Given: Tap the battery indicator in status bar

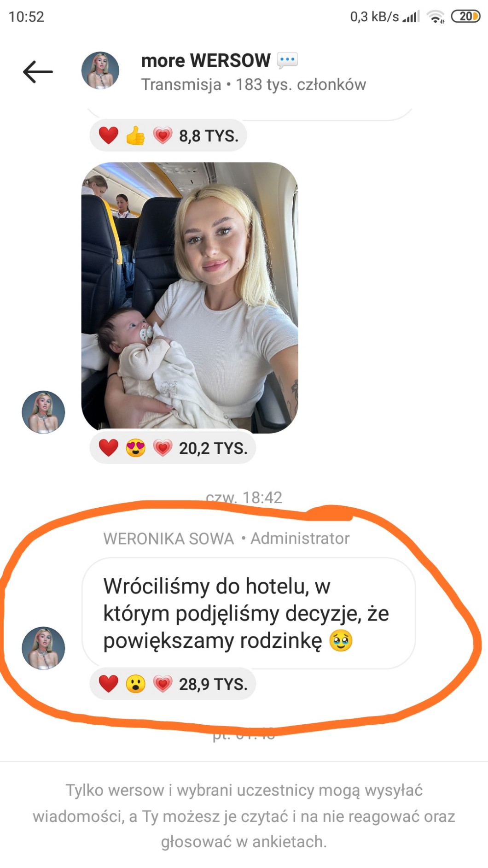Looking at the screenshot, I should (x=465, y=17).
